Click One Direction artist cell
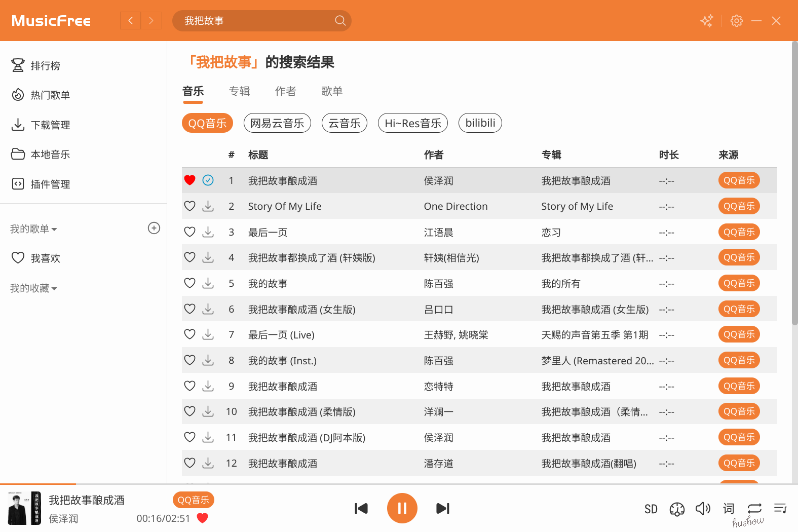The height and width of the screenshot is (532, 798). point(456,206)
